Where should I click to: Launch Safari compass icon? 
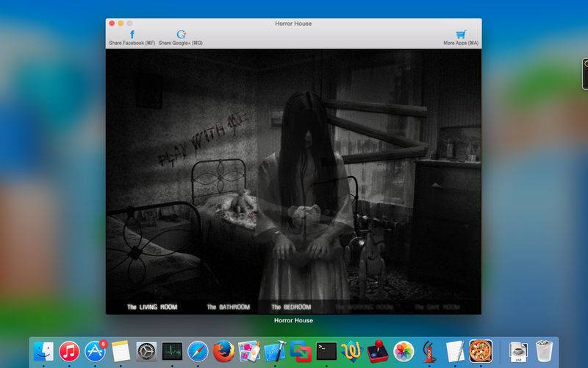click(x=198, y=352)
